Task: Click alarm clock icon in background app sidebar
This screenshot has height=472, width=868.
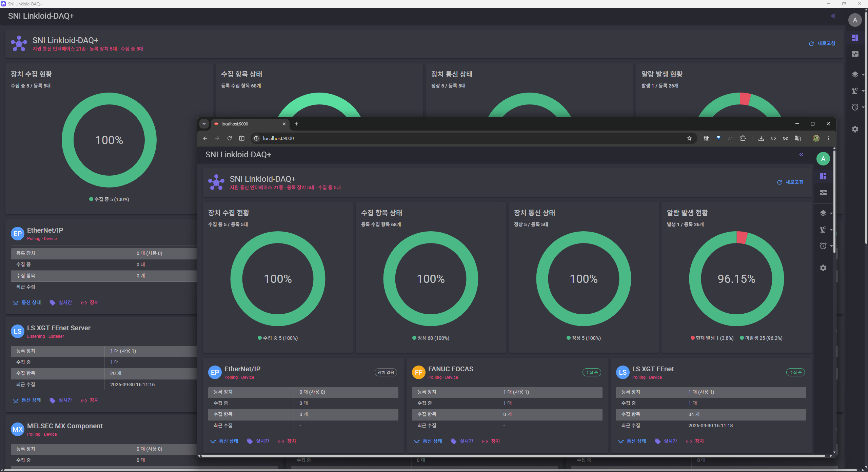Action: tap(855, 107)
